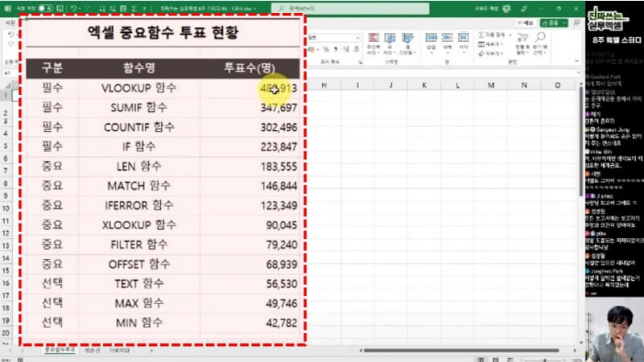Select column O header

(557, 85)
